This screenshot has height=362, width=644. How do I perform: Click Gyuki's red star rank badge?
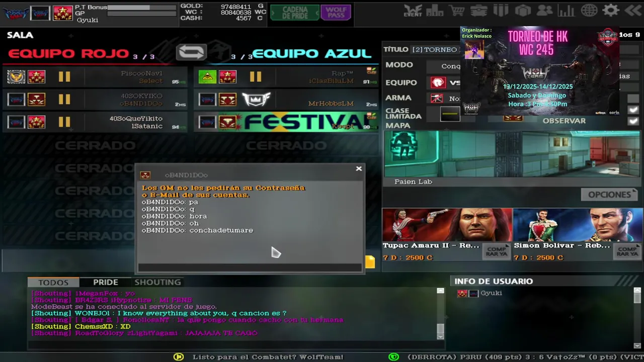[x=63, y=13]
